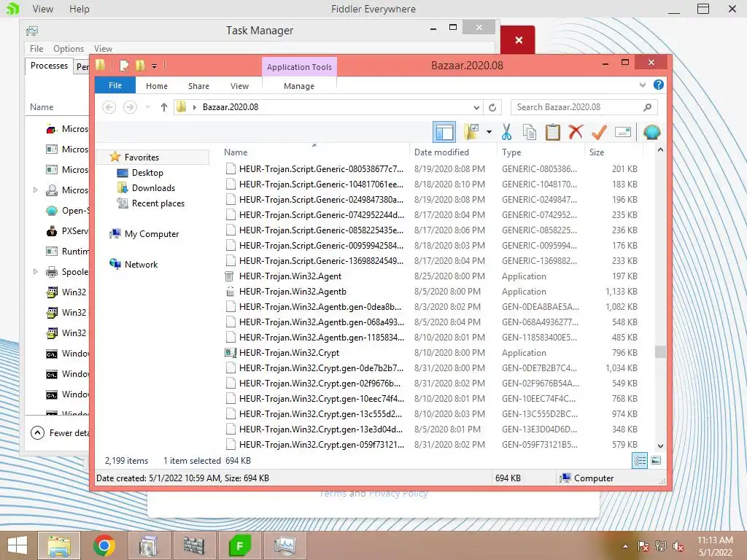747x560 pixels.
Task: Switch to Large icons view in status bar
Action: pyautogui.click(x=656, y=461)
